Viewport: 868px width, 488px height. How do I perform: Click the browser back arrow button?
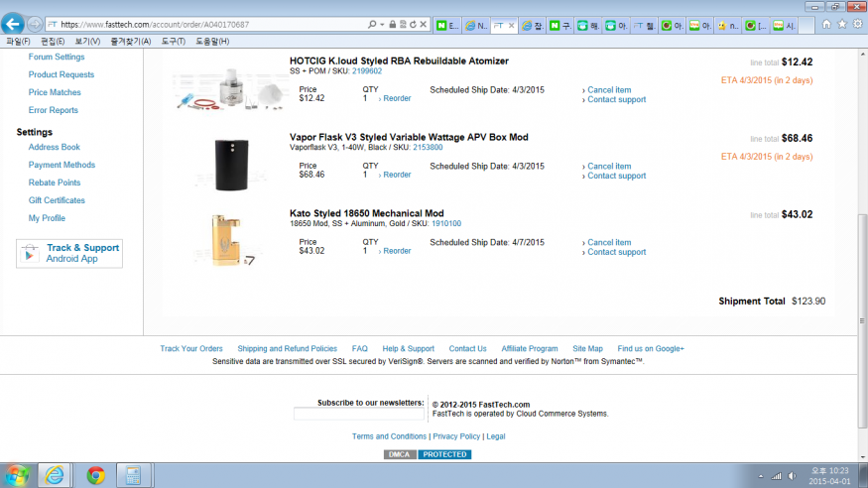(14, 23)
